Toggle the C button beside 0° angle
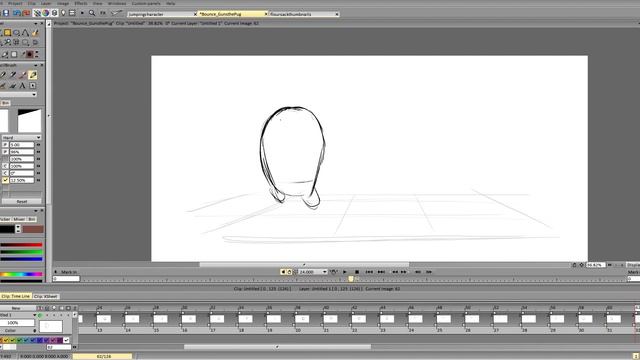This screenshot has width=640, height=360. coord(5,173)
